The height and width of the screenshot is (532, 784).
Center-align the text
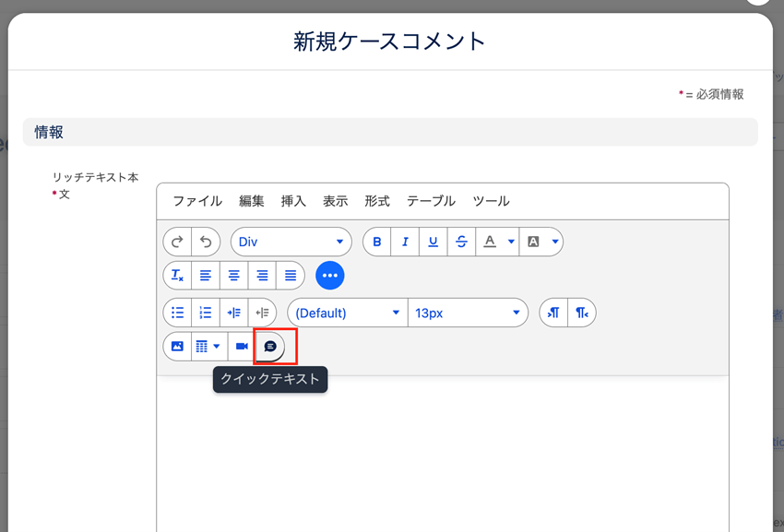pyautogui.click(x=234, y=276)
